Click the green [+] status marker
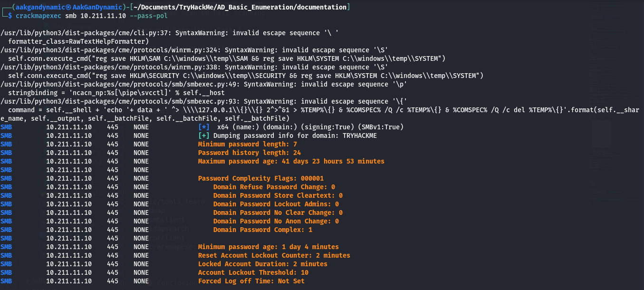The image size is (644, 290). (203, 136)
